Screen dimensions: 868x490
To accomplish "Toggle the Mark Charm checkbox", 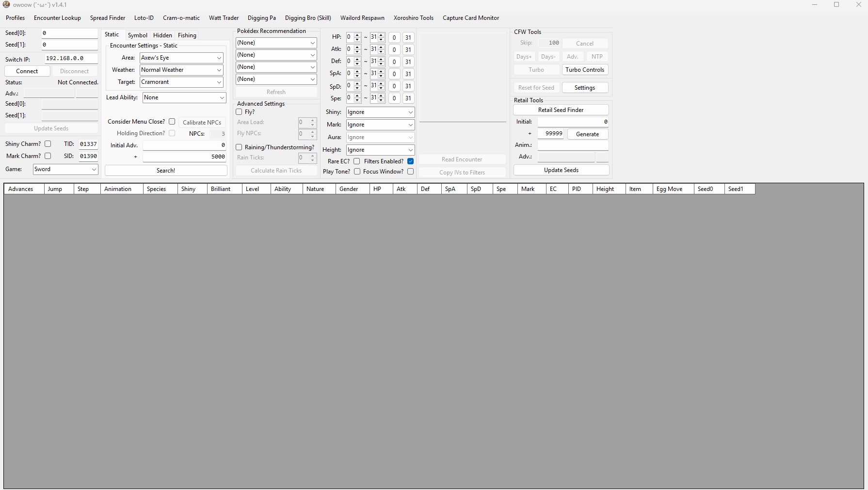I will pos(48,156).
